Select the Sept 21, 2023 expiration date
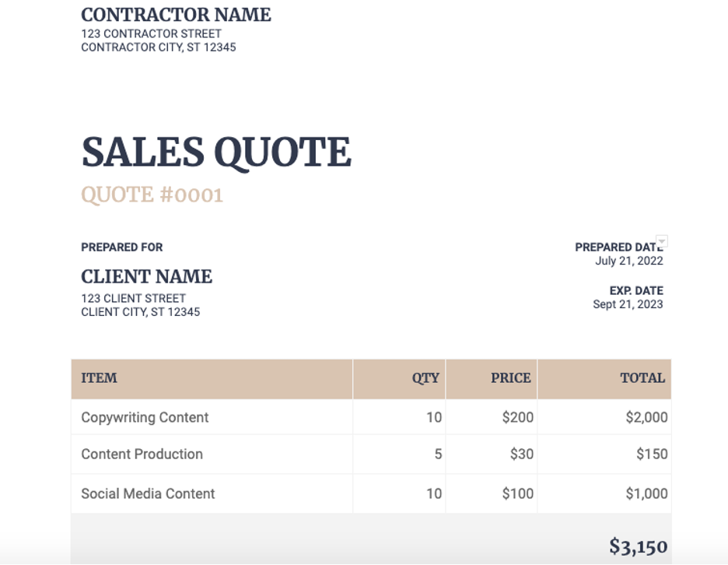Image resolution: width=728 pixels, height=565 pixels. (628, 304)
